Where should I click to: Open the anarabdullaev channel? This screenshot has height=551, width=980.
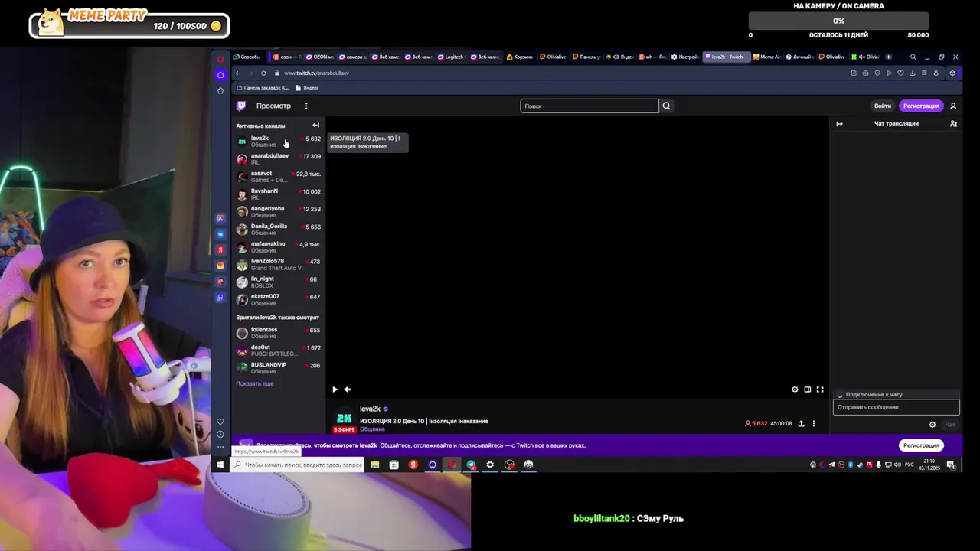click(278, 159)
